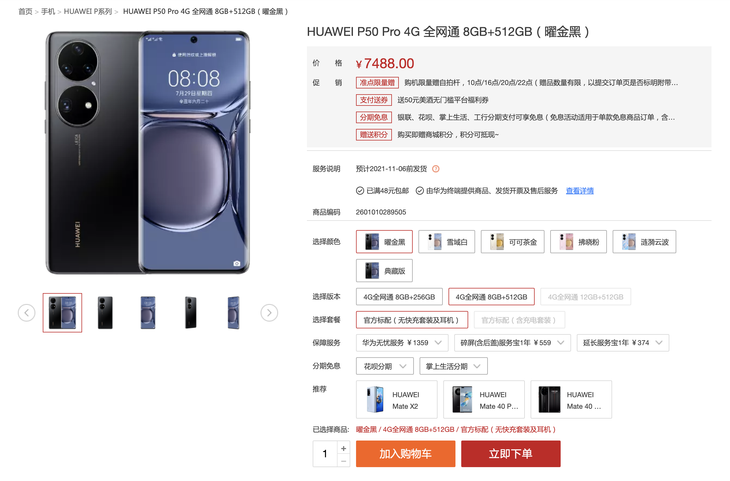Open the 查看详情 link
The image size is (730, 481).
[580, 190]
